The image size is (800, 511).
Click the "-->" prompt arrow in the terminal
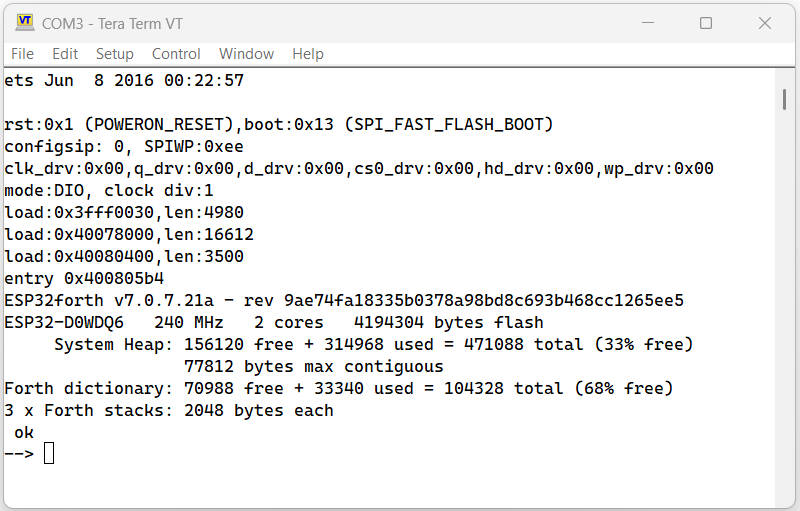coord(19,454)
